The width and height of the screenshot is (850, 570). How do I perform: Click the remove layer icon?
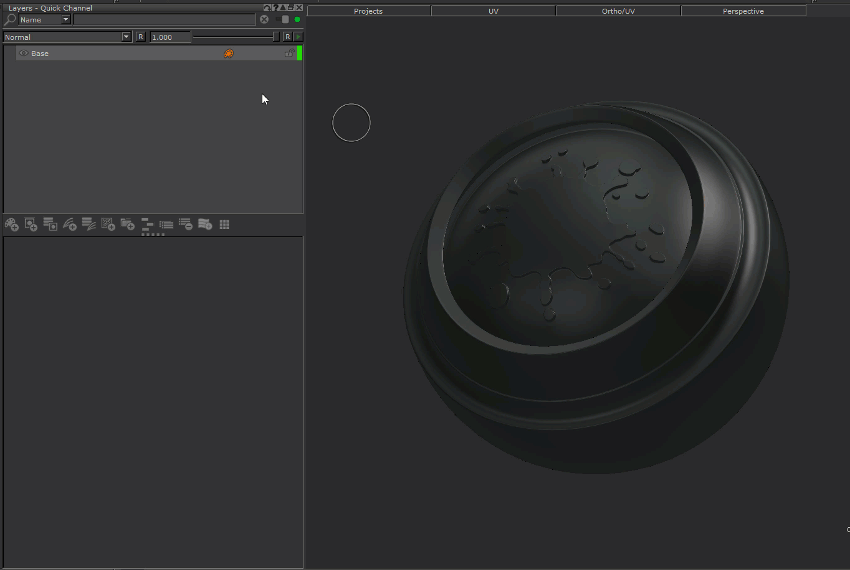185,225
